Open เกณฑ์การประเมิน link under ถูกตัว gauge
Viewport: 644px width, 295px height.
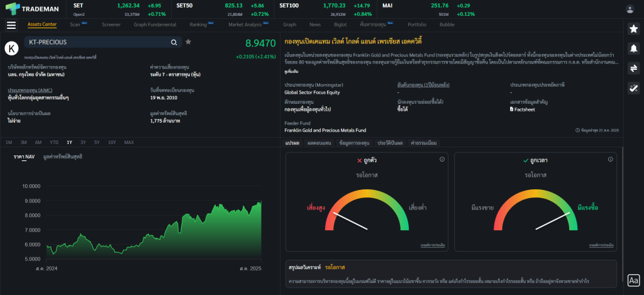pos(433,245)
